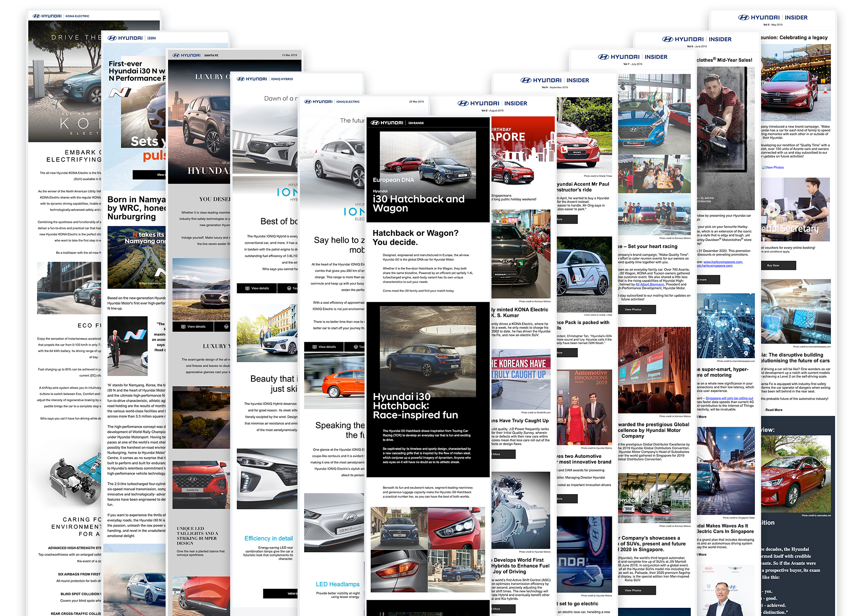Click View details button in IONIQ Hybrid email
863x616 pixels.
257,288
